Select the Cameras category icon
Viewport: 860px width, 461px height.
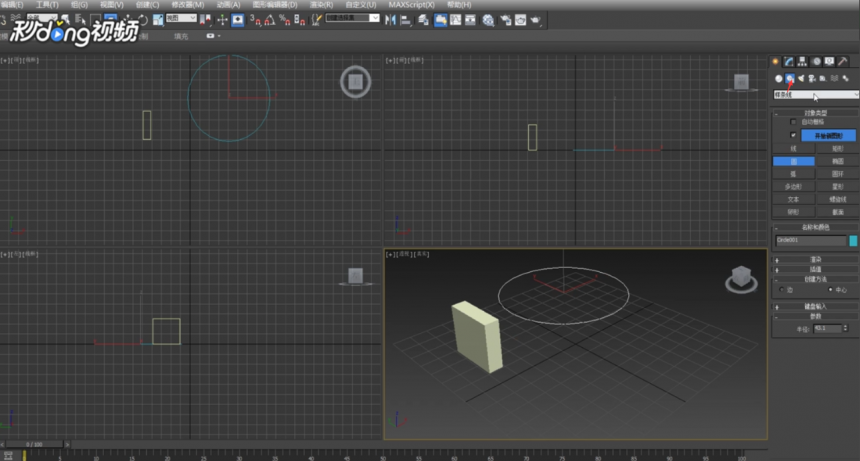[812, 78]
